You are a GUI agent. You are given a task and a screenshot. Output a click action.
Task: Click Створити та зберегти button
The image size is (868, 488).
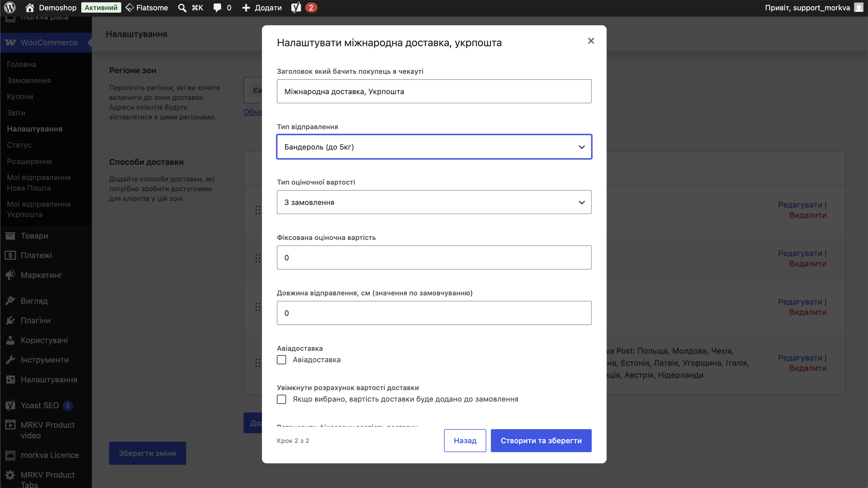pyautogui.click(x=541, y=440)
